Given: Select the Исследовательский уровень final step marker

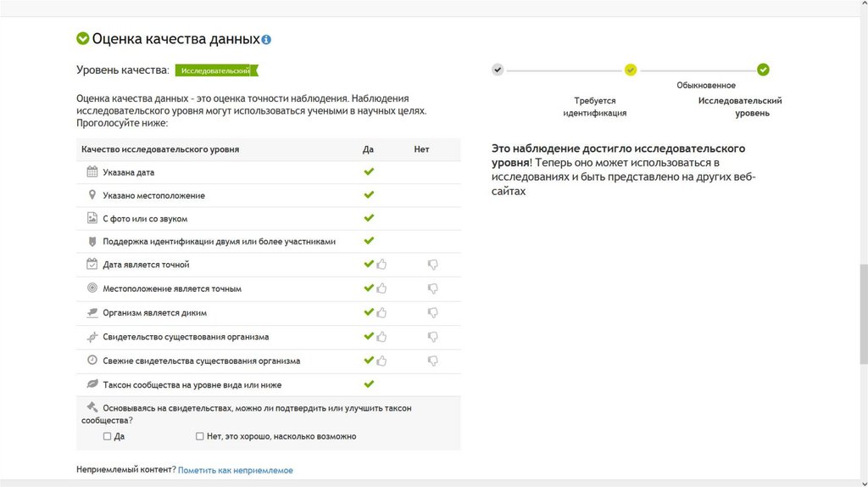Looking at the screenshot, I should [x=763, y=70].
